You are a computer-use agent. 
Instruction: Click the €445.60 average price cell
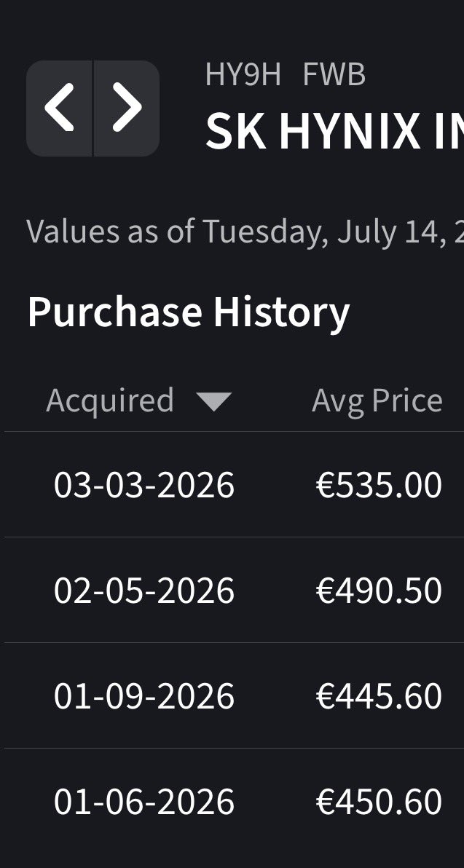tap(379, 696)
